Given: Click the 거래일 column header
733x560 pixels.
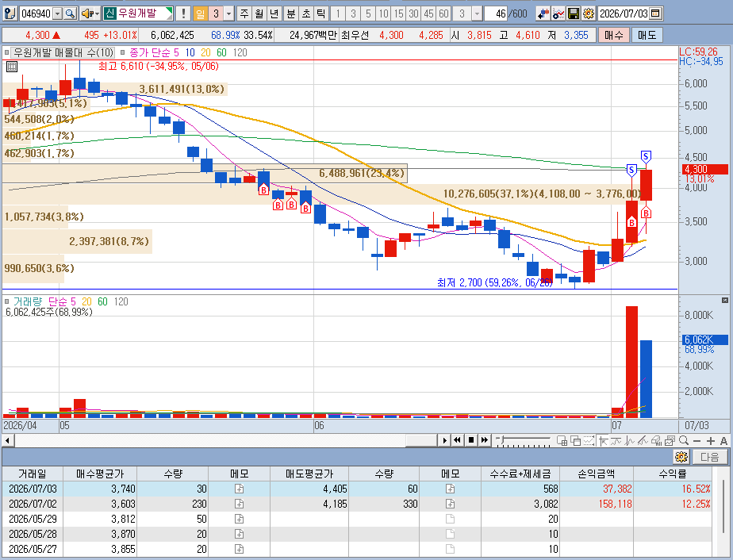Looking at the screenshot, I should pos(33,474).
